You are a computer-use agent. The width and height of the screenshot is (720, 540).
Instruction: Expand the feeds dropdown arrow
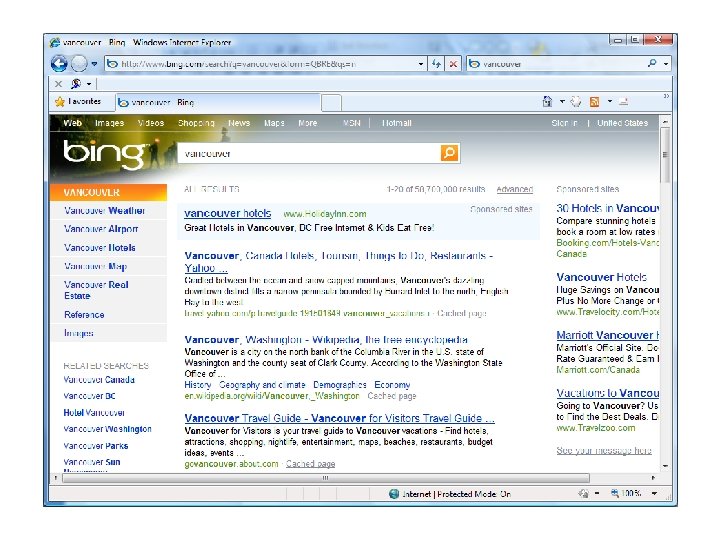pyautogui.click(x=610, y=101)
